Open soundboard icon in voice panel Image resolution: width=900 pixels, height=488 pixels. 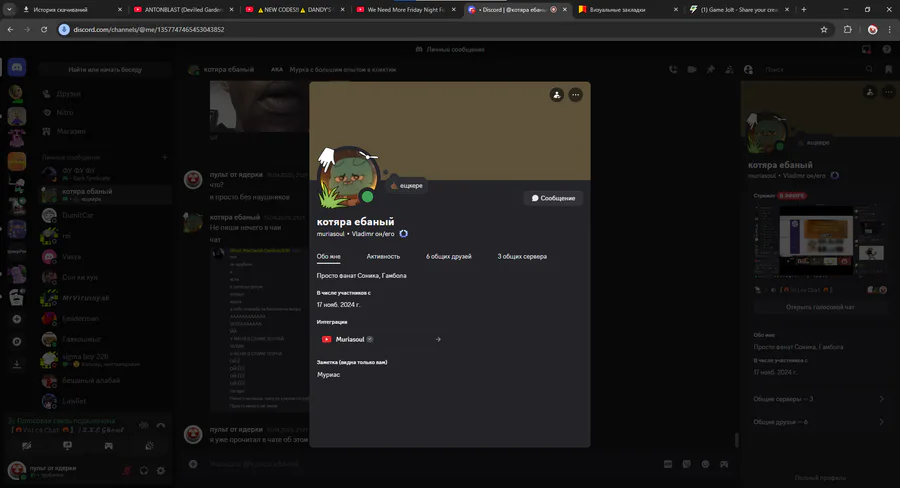[149, 446]
